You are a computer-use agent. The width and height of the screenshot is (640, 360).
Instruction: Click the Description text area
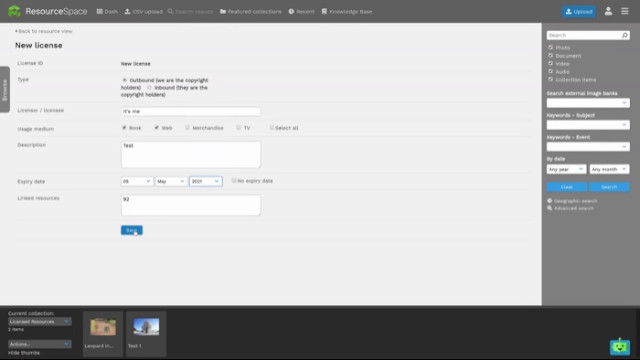(x=191, y=154)
